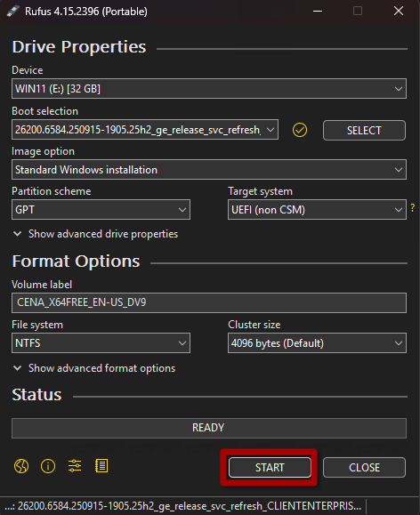This screenshot has height=515, width=420.
Task: Click the CLOSE button
Action: tap(364, 467)
